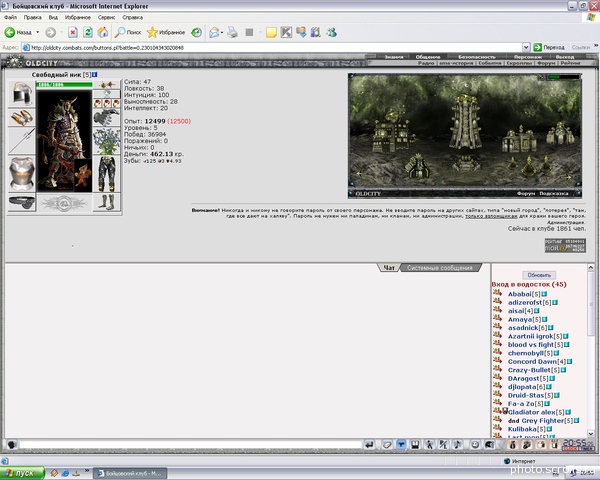Screen dimensions: 600x480
Task: Click the Выход logout menu item
Action: point(565,57)
